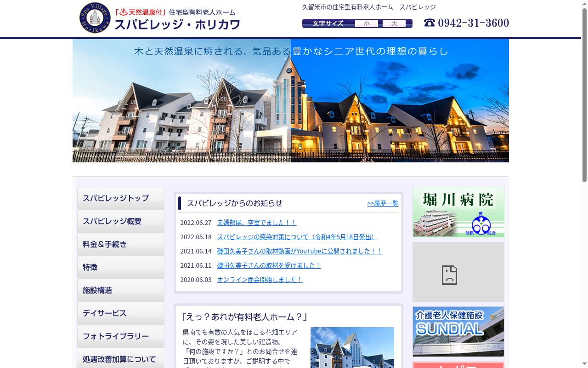This screenshot has width=588, height=368.
Task: Open 施設構造 menu item
Action: pyautogui.click(x=121, y=290)
